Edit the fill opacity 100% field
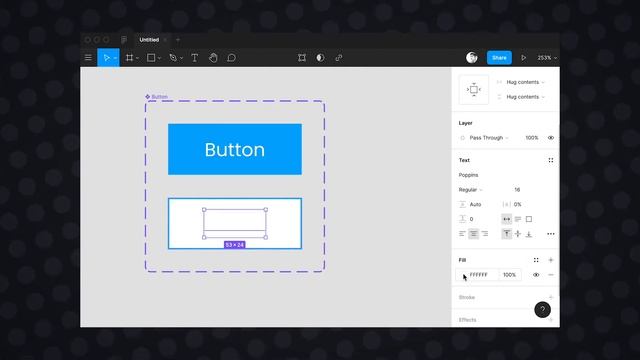The height and width of the screenshot is (360, 640). point(509,275)
